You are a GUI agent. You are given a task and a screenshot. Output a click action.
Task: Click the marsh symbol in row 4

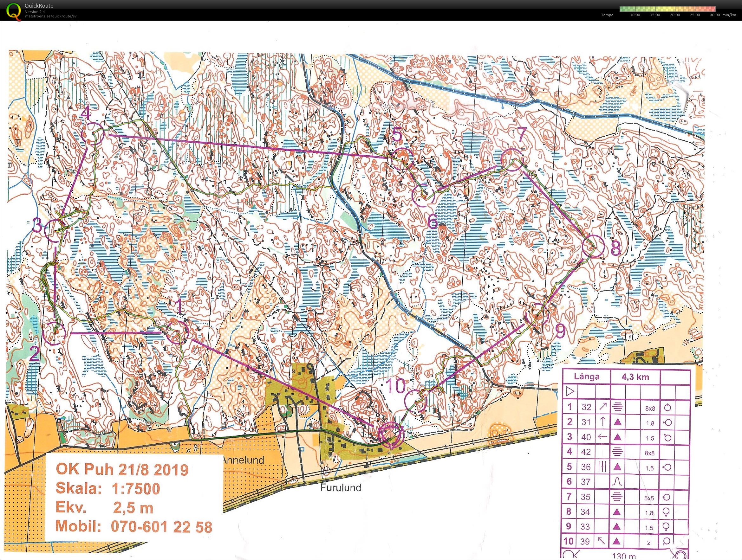point(617,452)
